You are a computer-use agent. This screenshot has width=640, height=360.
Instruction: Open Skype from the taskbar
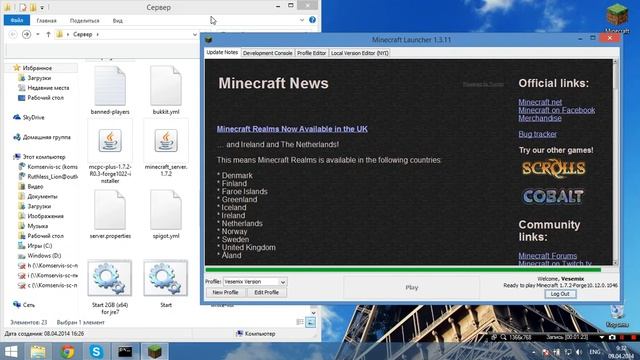[x=96, y=352]
